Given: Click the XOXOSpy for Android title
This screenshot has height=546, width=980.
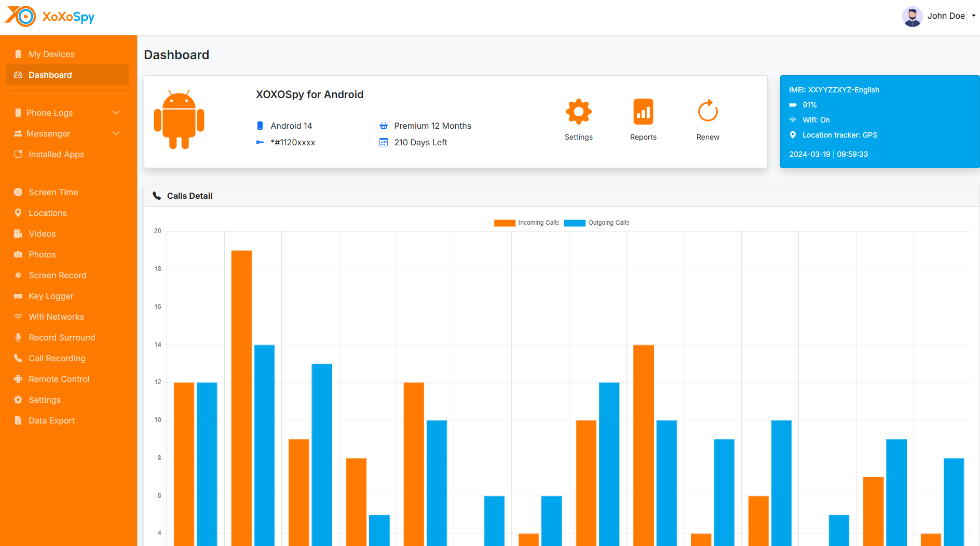Looking at the screenshot, I should pyautogui.click(x=309, y=94).
